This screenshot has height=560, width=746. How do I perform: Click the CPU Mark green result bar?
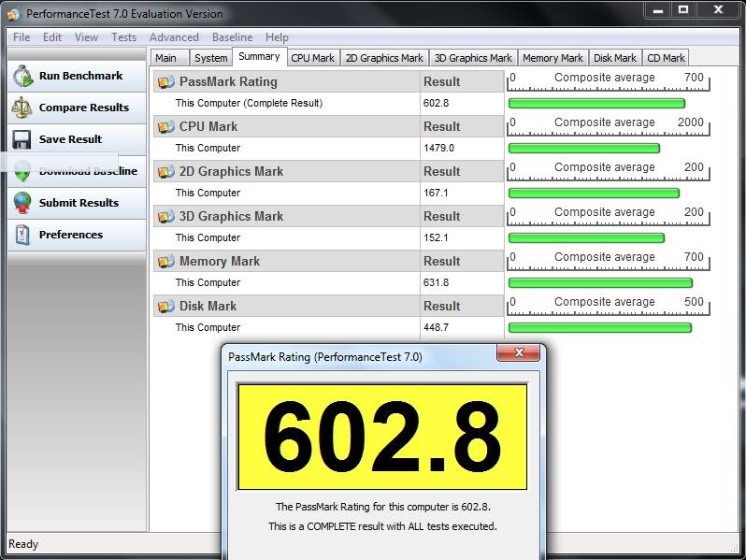583,149
